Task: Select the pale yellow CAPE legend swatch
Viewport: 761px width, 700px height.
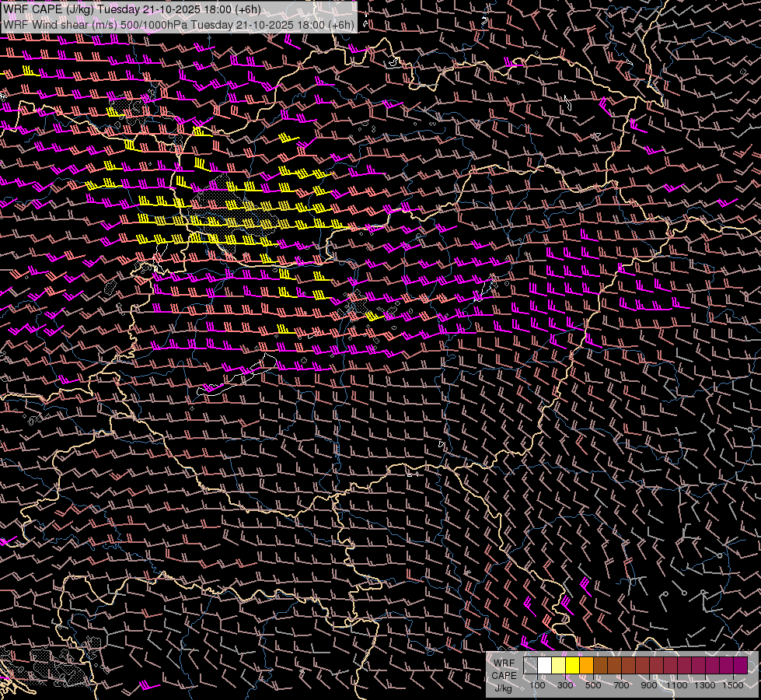Action: [x=558, y=666]
